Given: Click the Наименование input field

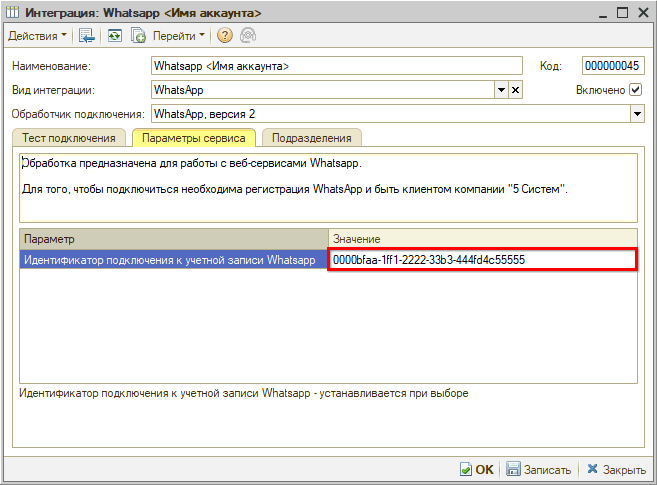Looking at the screenshot, I should tap(337, 66).
